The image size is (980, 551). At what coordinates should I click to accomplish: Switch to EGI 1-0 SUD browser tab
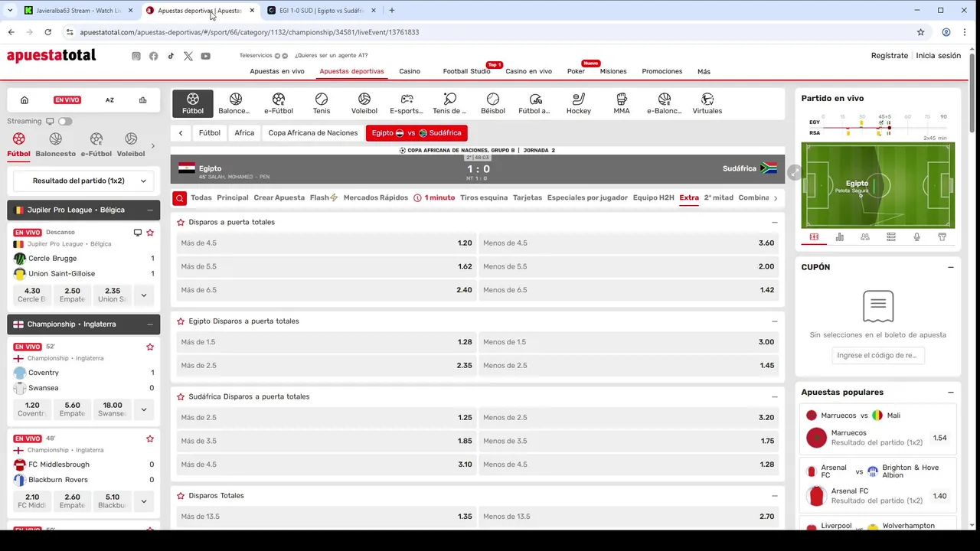point(322,11)
